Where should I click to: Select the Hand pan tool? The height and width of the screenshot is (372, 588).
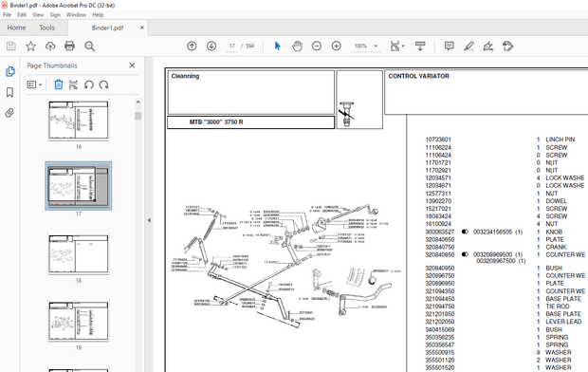297,46
